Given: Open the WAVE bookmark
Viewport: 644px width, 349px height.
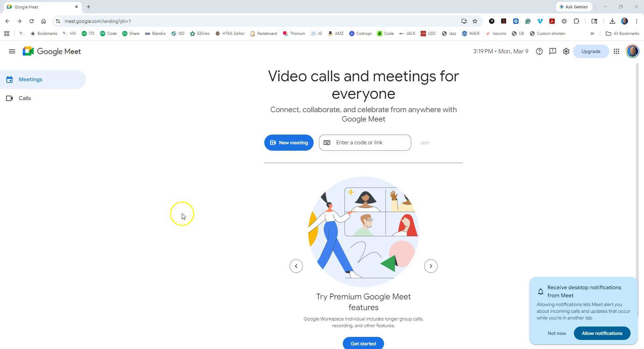Looking at the screenshot, I should point(471,34).
